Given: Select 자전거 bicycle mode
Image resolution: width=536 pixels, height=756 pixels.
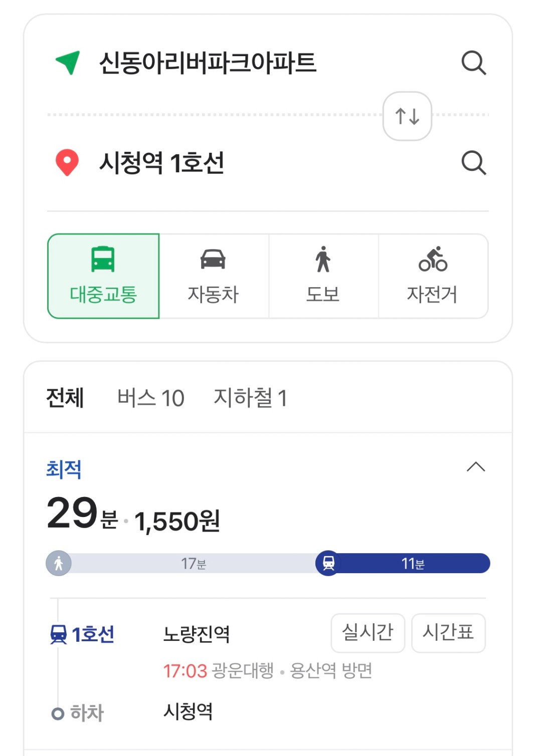Looking at the screenshot, I should click(433, 276).
